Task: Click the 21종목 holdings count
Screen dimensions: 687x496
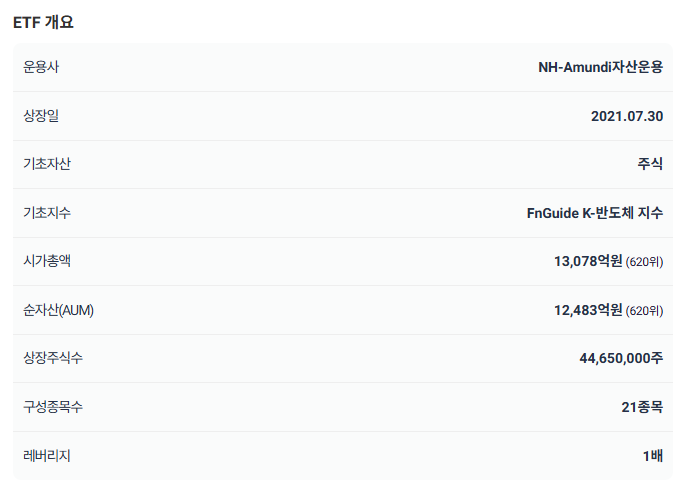Action: point(642,407)
